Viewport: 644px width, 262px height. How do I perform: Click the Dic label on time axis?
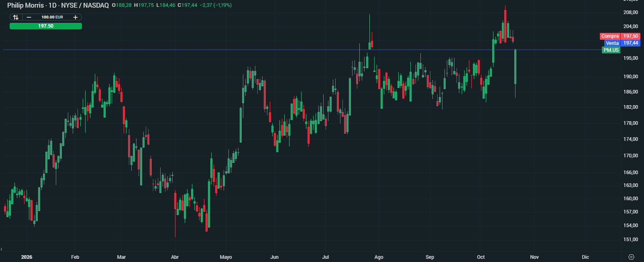pos(585,257)
